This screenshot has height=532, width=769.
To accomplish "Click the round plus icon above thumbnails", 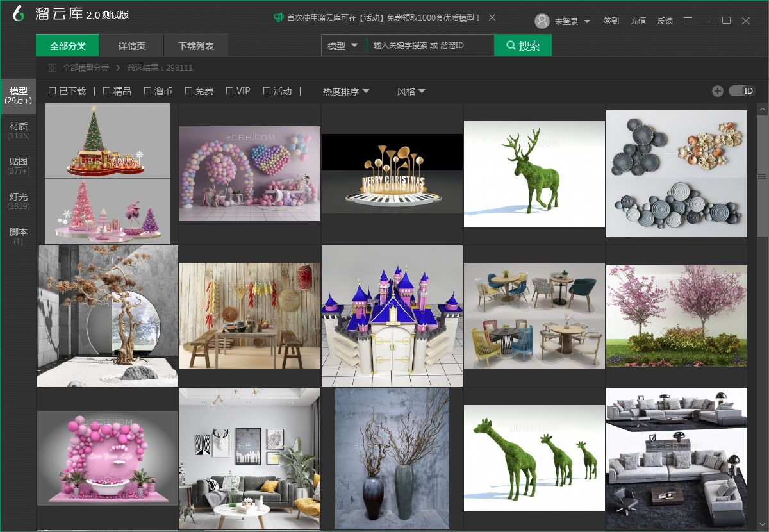I will (x=718, y=91).
